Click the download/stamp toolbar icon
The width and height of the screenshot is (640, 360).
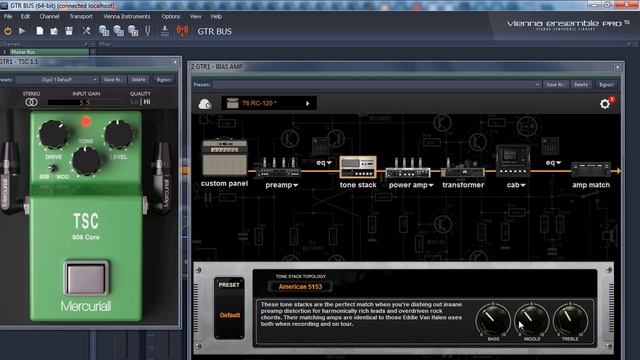coord(164,31)
